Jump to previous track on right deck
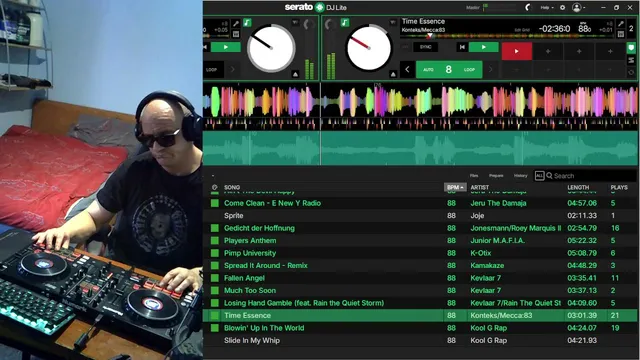Screen dimensions: 640x360 click(x=462, y=47)
